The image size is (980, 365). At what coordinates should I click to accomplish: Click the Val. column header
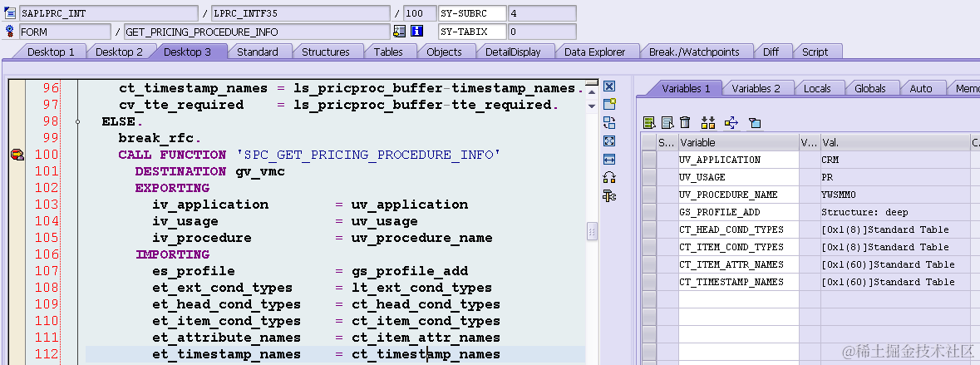coord(895,142)
